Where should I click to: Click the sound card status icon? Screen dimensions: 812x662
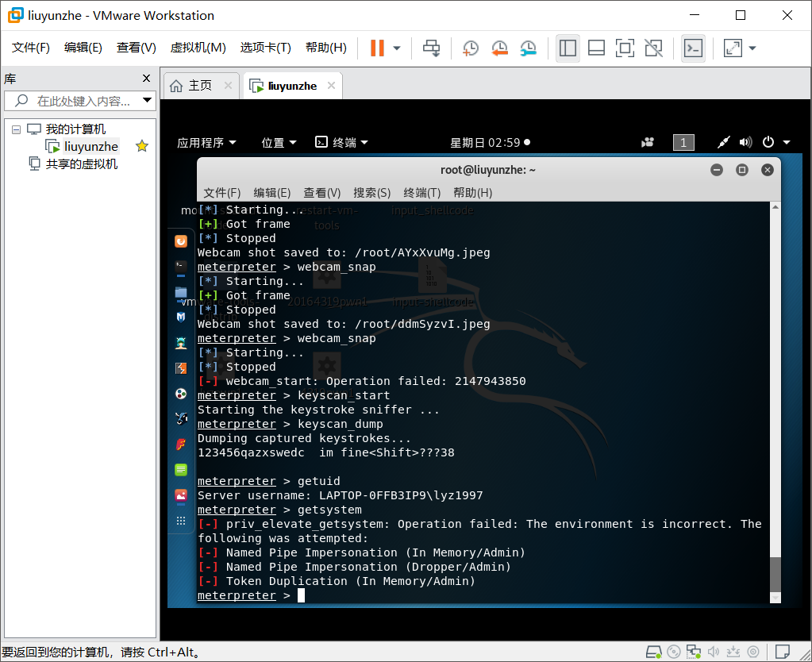[x=714, y=652]
